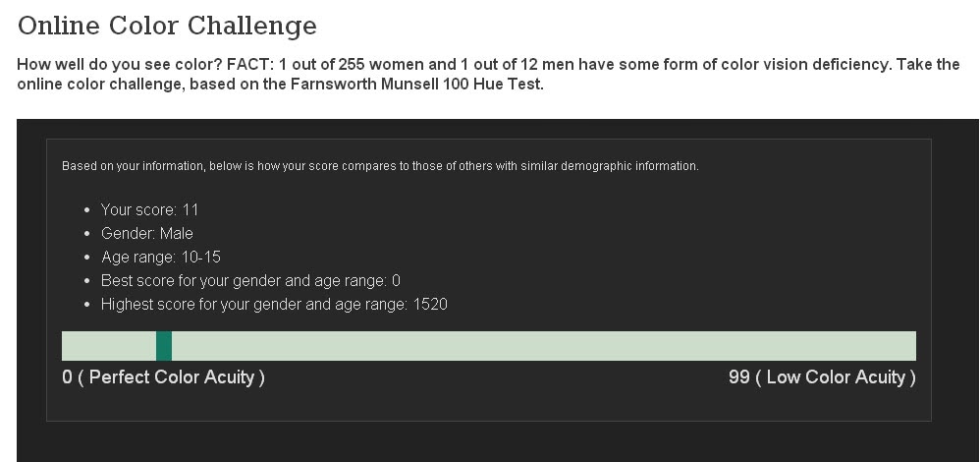Click the "0 ( Perfect Color Acuity )" label
The width and height of the screenshot is (980, 462).
click(x=163, y=377)
